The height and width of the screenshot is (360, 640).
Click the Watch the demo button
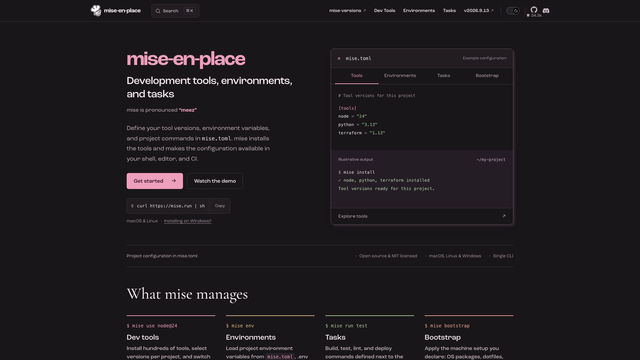click(x=215, y=181)
